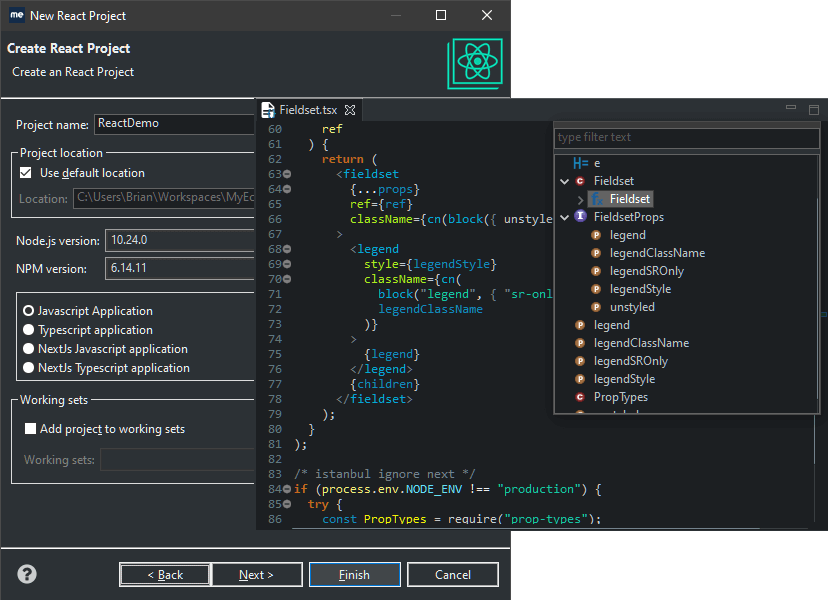Collapse the FieldsetProps node in outline
This screenshot has height=600, width=828.
(x=564, y=217)
